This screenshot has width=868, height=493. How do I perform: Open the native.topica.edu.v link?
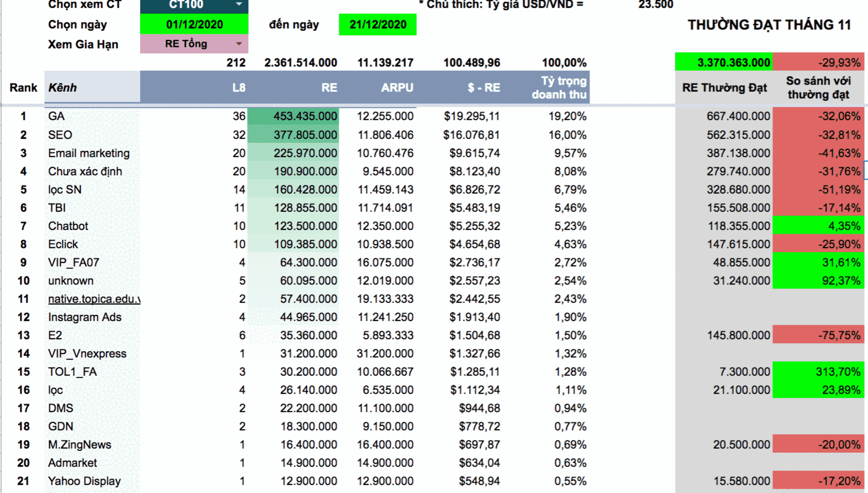[x=94, y=299]
